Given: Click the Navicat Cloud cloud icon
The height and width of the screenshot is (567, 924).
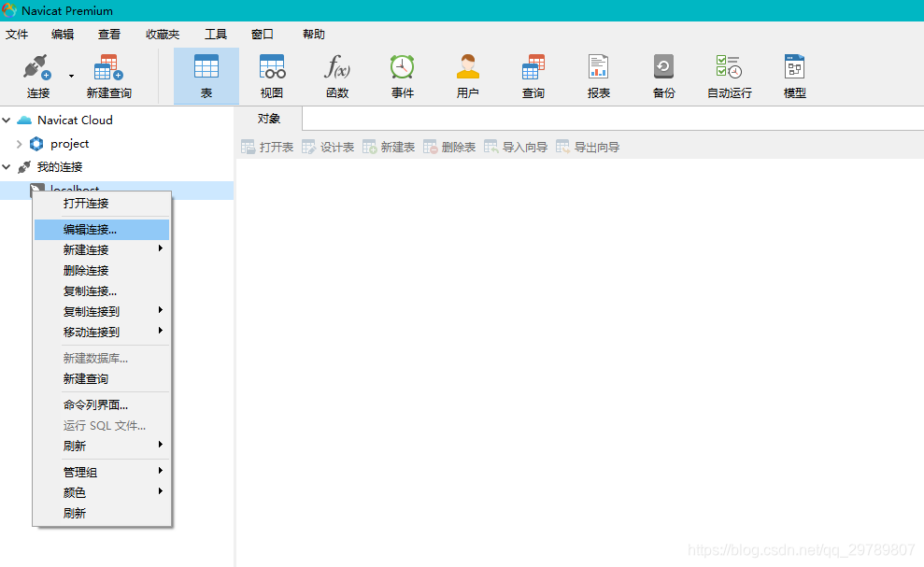Looking at the screenshot, I should [x=24, y=120].
